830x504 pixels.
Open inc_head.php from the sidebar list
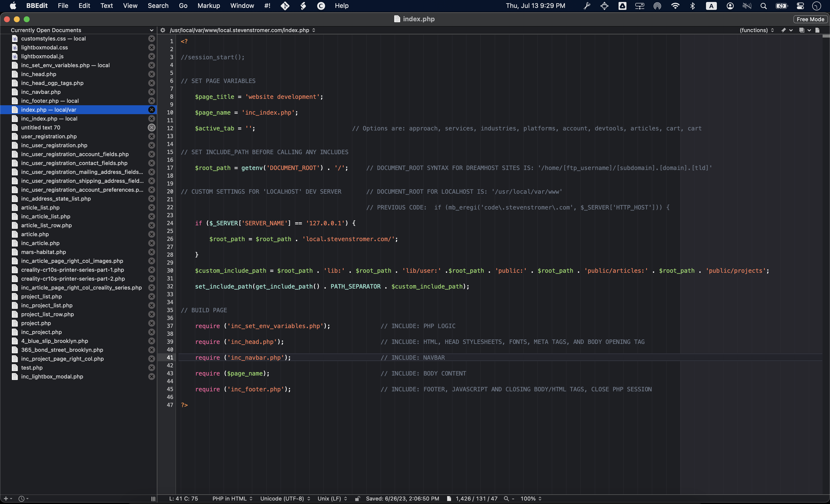[39, 74]
